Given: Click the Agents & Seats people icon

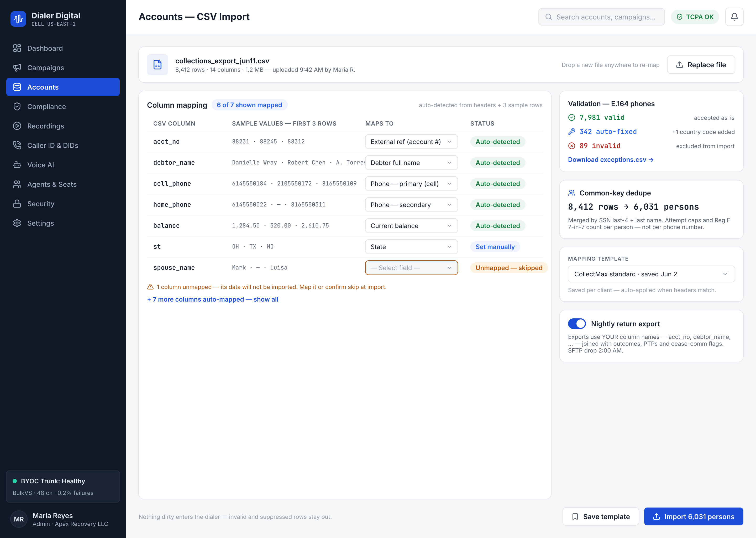Looking at the screenshot, I should point(17,184).
